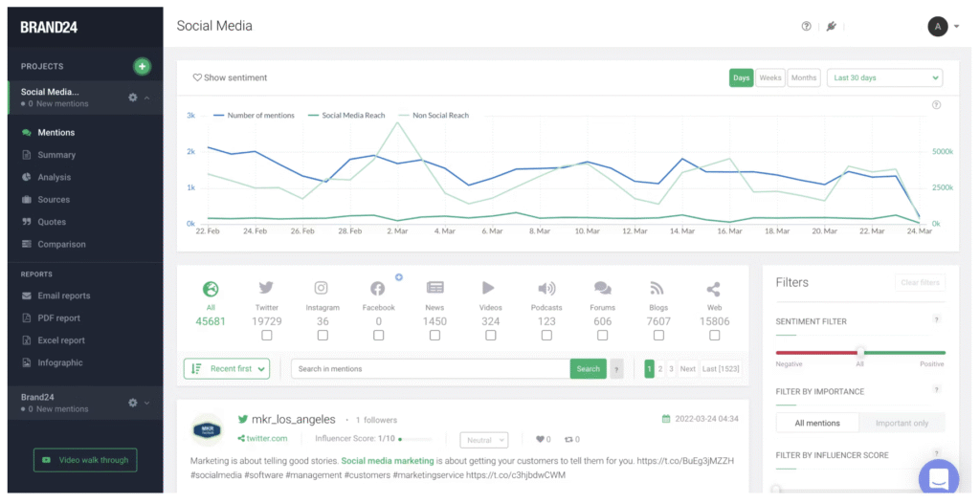Switch chart to Months

coord(804,78)
